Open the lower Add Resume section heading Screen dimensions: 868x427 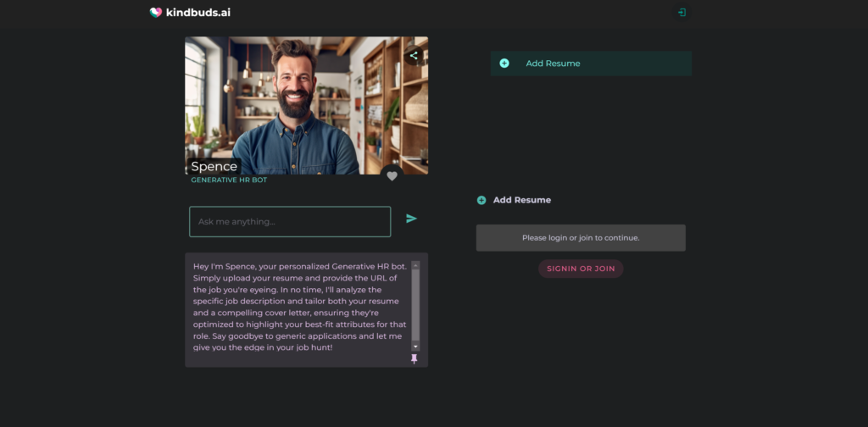(522, 200)
